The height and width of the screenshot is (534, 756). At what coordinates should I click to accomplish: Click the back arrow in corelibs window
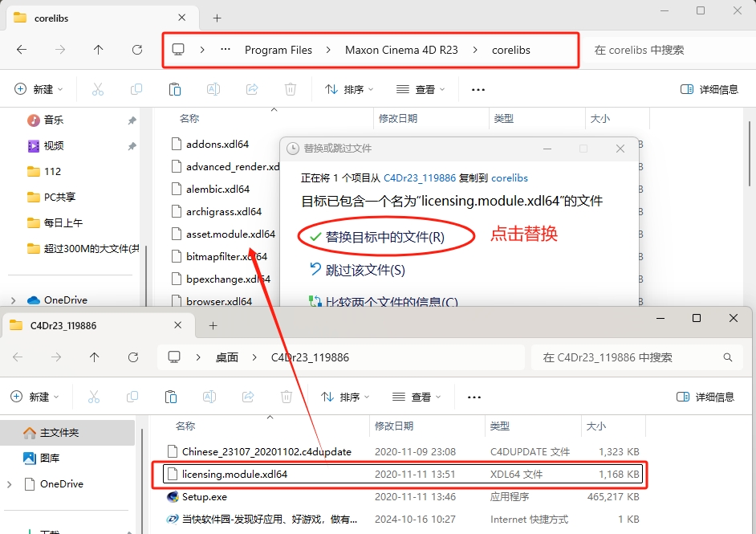(22, 50)
